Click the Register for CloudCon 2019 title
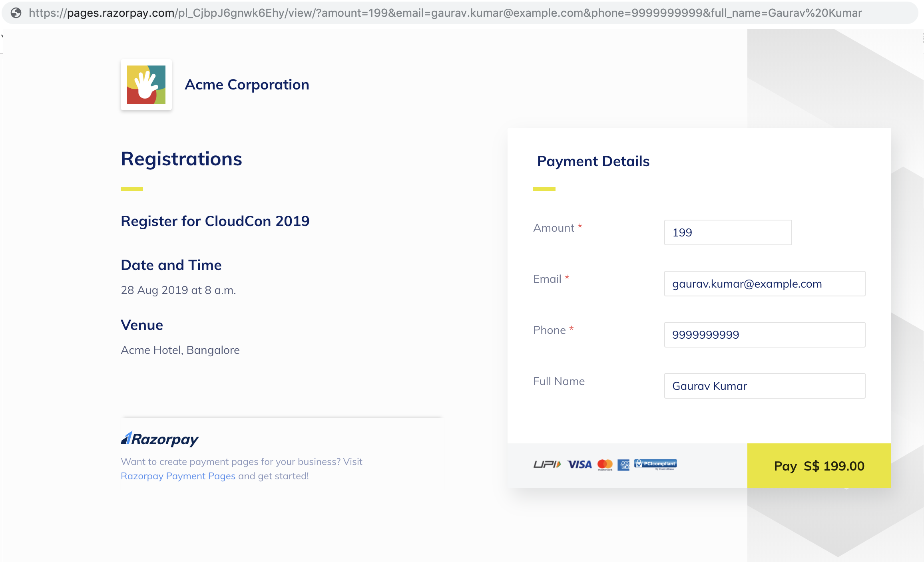The height and width of the screenshot is (562, 924). pos(215,221)
